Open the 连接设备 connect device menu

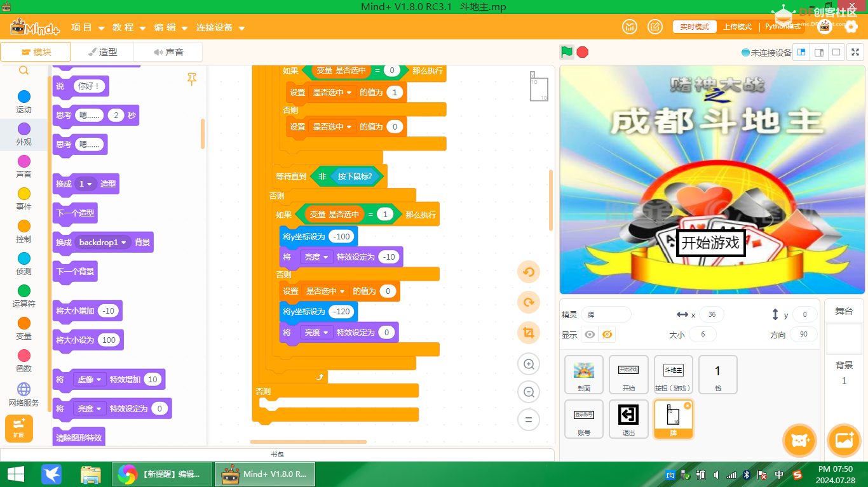pos(220,27)
